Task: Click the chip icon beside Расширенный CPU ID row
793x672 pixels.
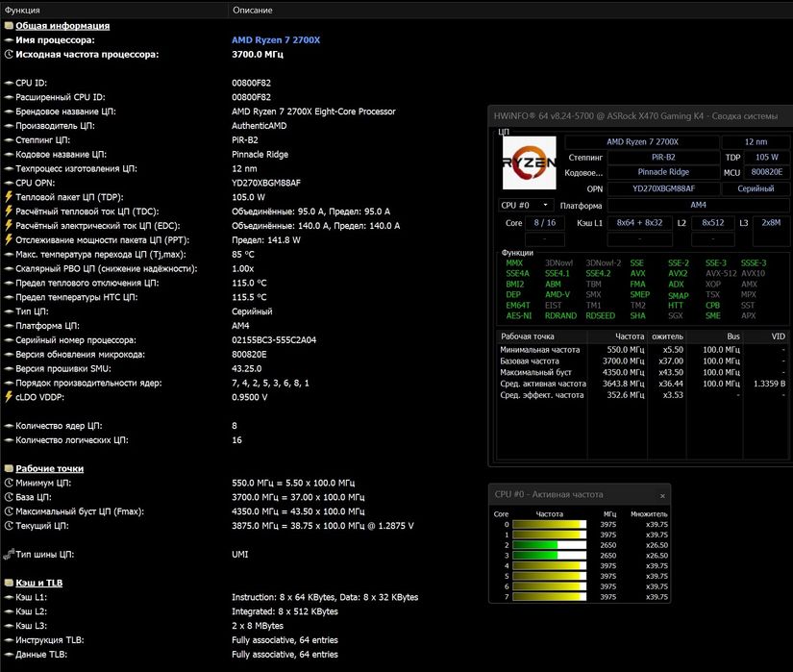Action: pyautogui.click(x=9, y=97)
